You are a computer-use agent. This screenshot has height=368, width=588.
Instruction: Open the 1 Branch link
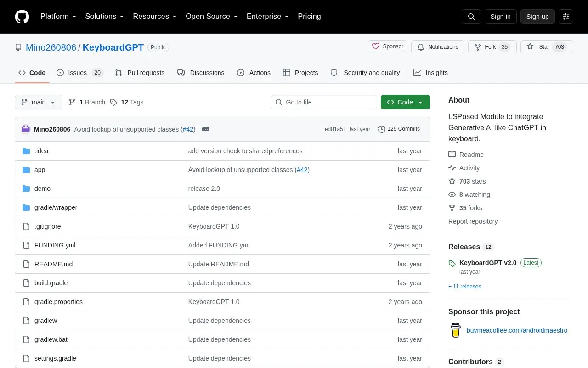point(87,102)
